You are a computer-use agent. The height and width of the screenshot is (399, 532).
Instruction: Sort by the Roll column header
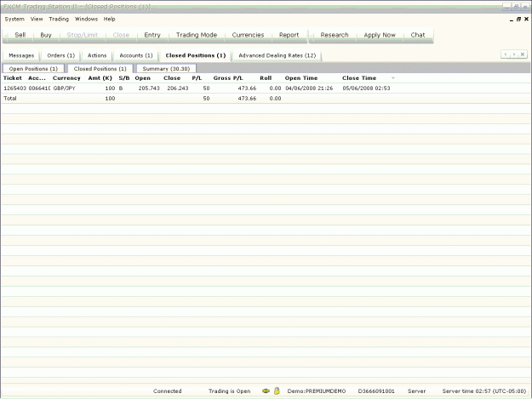click(x=266, y=78)
